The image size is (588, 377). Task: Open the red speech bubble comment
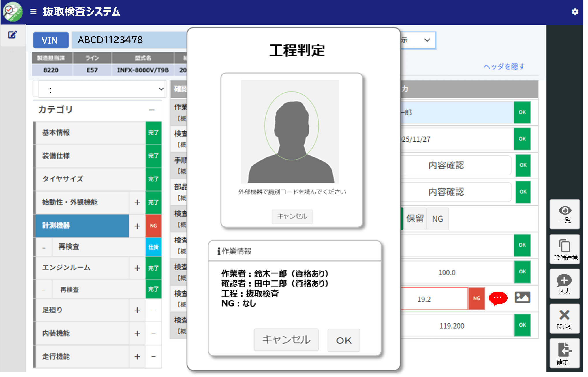coord(498,298)
